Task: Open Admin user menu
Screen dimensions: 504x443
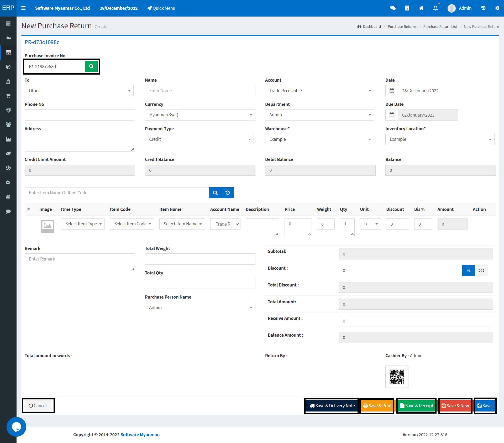Action: [460, 8]
